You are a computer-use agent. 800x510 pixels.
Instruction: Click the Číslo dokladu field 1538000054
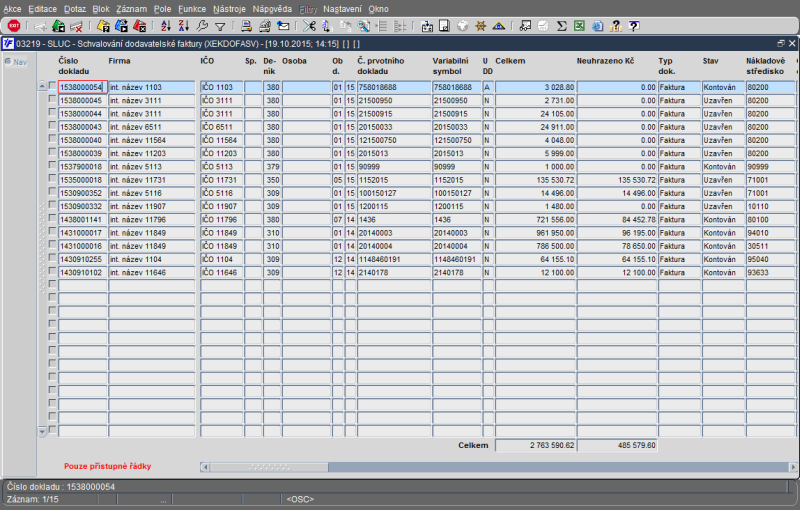click(83, 87)
